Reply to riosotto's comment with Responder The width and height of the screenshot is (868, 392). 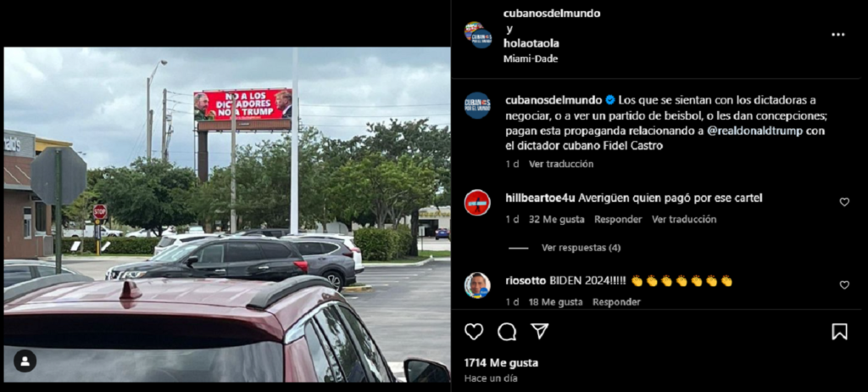pos(616,302)
